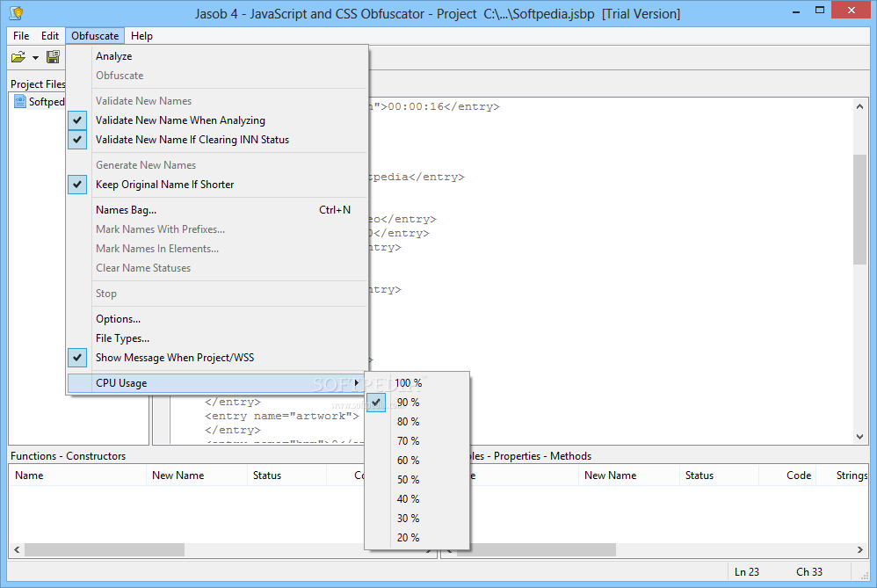The width and height of the screenshot is (877, 588).
Task: Click the code editor scroll up arrow
Action: (x=859, y=106)
